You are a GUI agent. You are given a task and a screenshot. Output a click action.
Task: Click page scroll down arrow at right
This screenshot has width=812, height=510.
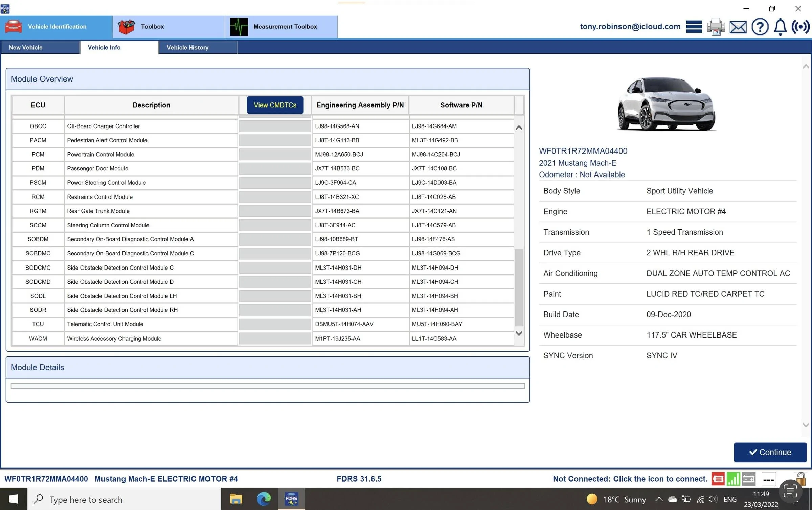(806, 425)
